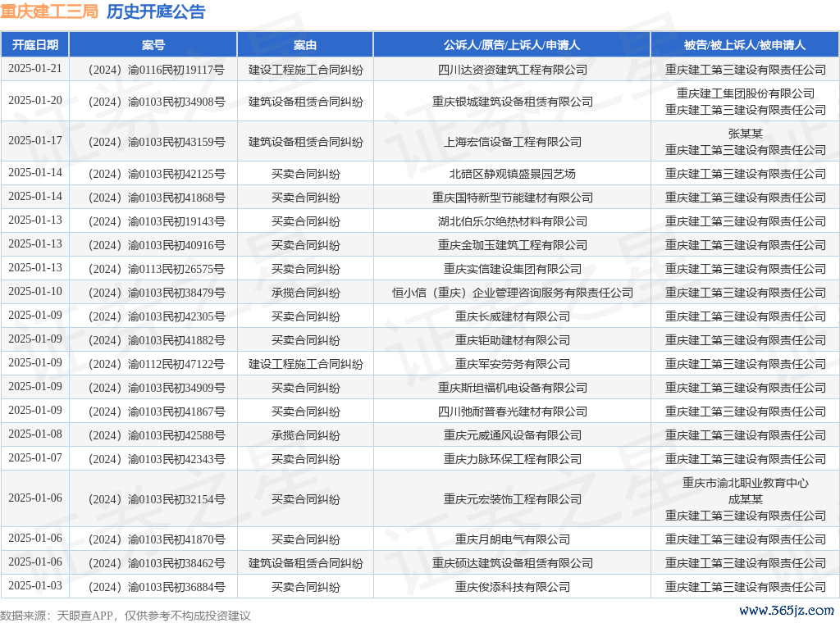
Task: Click plaintiff 重庆银城建筑设备租赁有限公司
Action: tap(512, 102)
